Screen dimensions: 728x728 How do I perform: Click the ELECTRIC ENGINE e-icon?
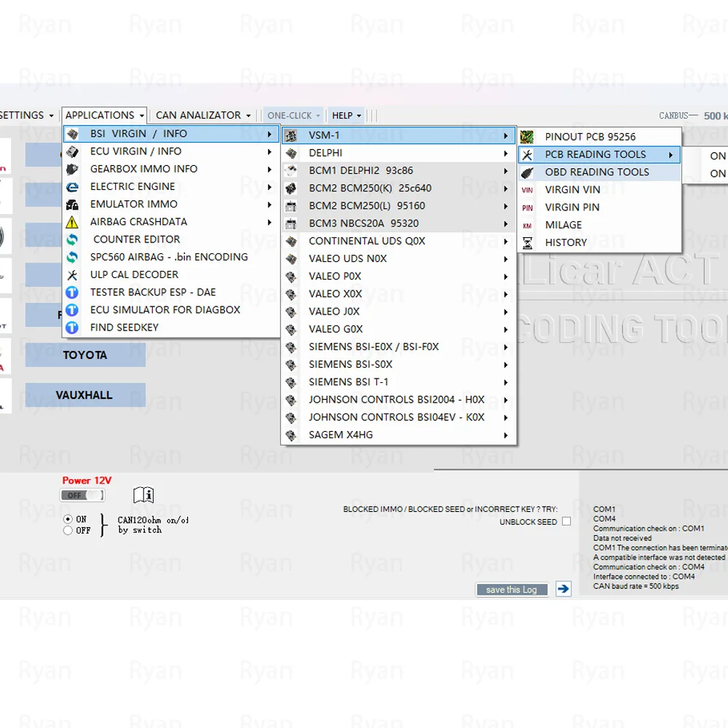coord(72,187)
